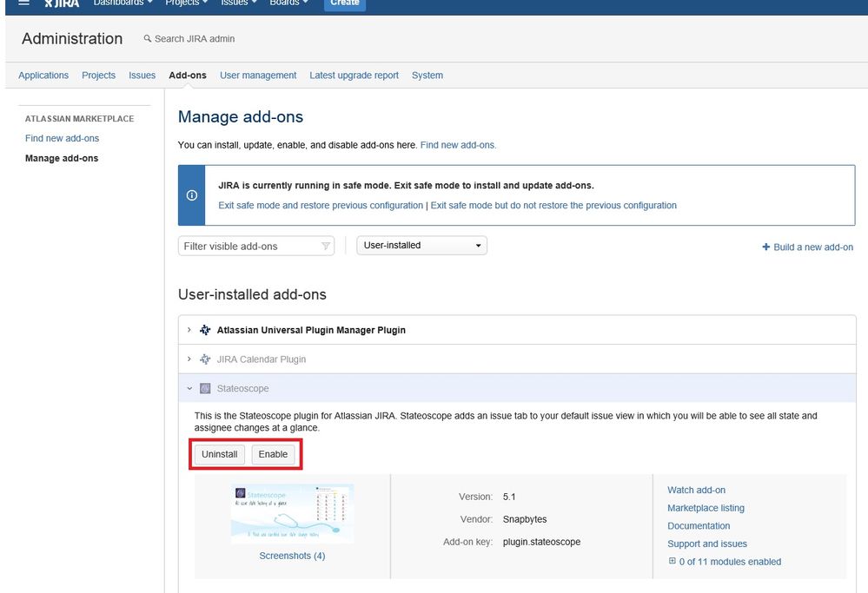Click the Stateoscope add-on name
The height and width of the screenshot is (593, 868).
[x=242, y=389]
